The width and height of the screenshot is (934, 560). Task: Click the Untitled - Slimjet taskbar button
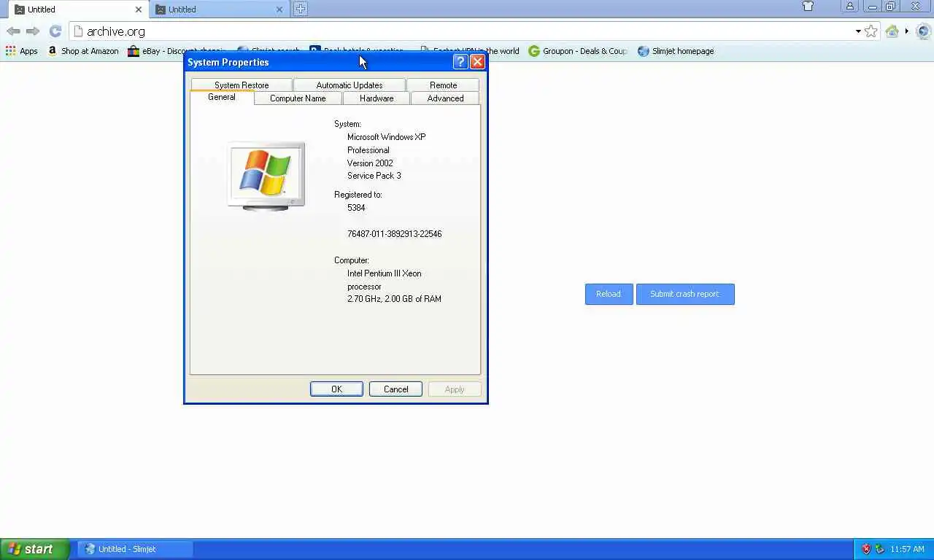pos(135,549)
